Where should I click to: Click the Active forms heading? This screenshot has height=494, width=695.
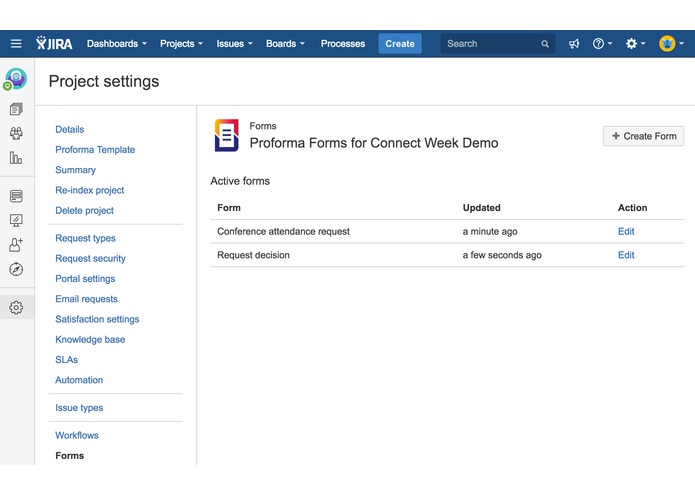(x=240, y=181)
